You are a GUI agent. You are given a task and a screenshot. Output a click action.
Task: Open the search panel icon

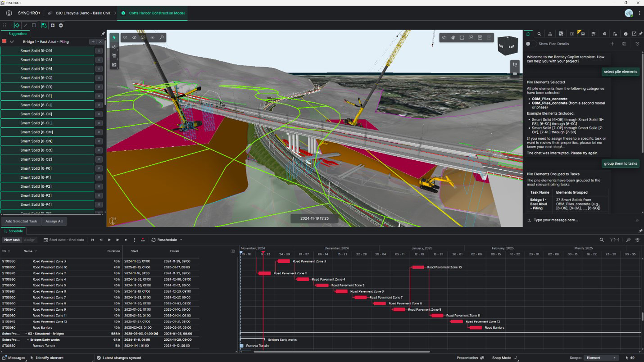coord(539,33)
